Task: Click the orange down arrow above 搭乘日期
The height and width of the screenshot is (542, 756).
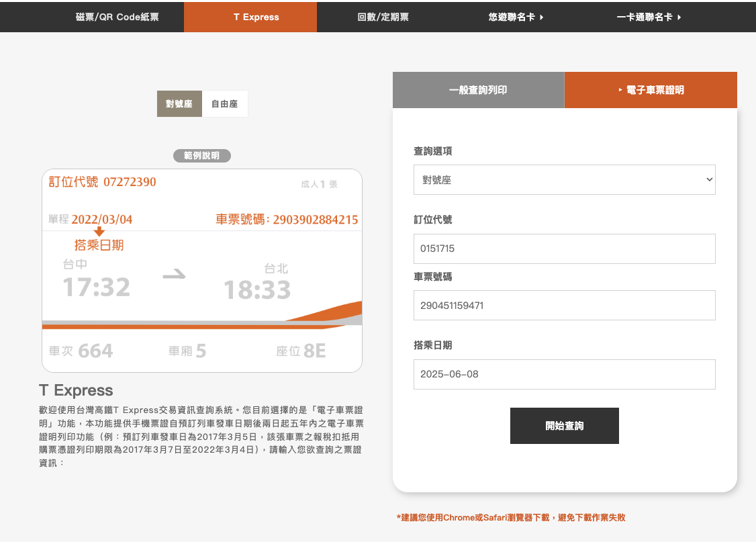Action: [x=99, y=232]
